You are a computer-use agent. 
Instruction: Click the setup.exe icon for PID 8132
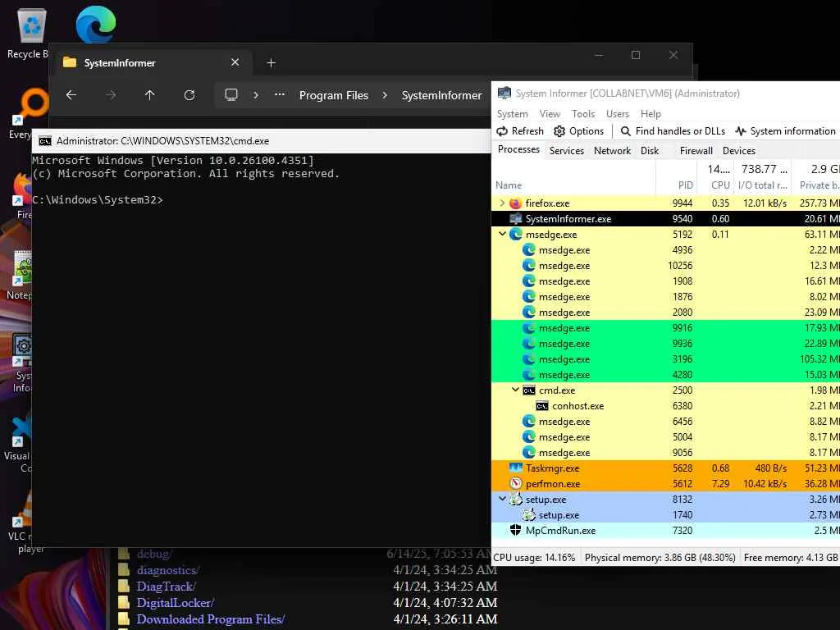(x=515, y=499)
